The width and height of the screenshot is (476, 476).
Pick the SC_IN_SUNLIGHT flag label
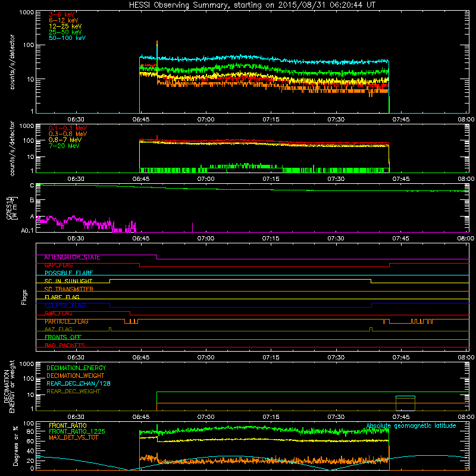click(68, 281)
